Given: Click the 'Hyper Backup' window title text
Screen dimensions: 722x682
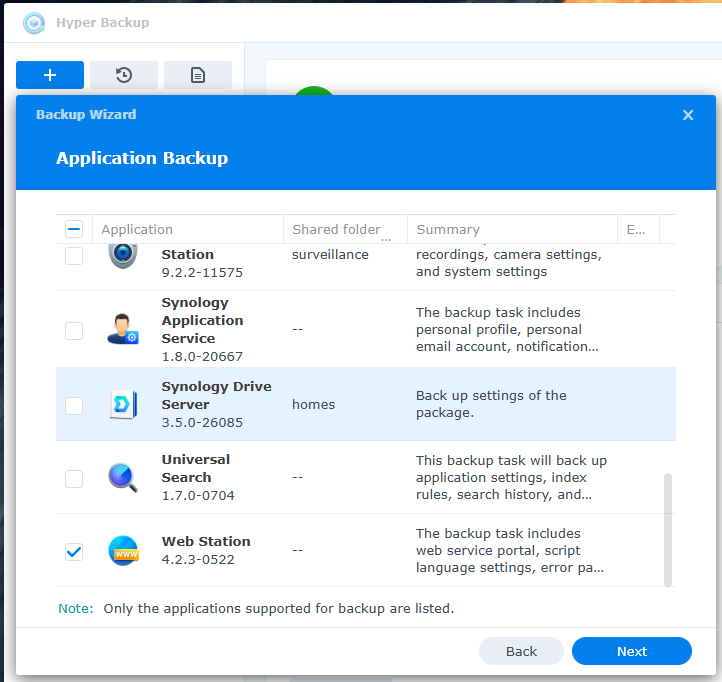Looking at the screenshot, I should [103, 23].
